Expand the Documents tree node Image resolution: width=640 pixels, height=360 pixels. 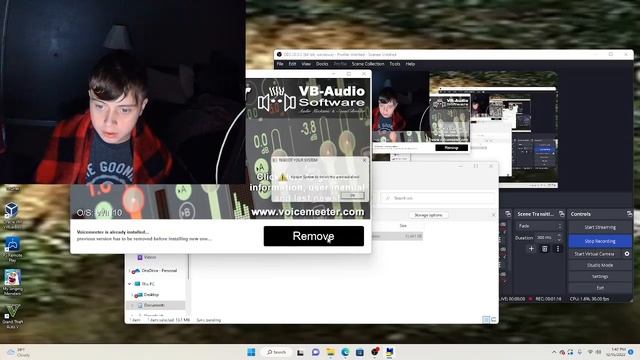click(132, 305)
